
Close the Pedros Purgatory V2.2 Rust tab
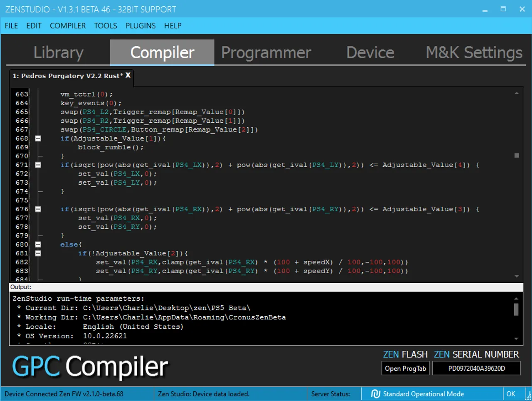tap(128, 75)
